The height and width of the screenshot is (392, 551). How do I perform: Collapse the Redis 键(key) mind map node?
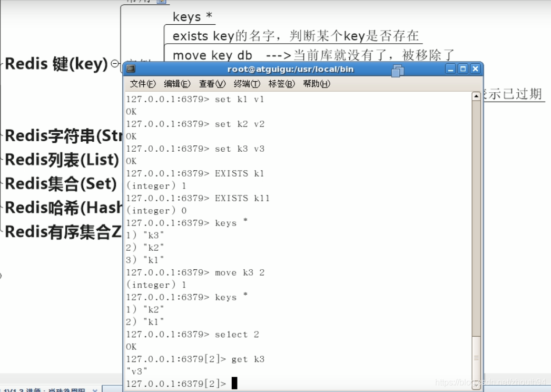click(x=114, y=64)
